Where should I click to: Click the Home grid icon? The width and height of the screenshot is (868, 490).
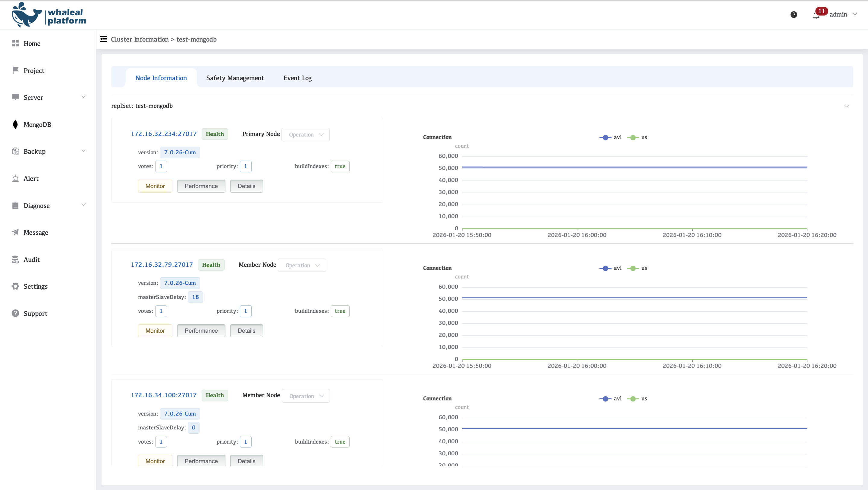(15, 43)
